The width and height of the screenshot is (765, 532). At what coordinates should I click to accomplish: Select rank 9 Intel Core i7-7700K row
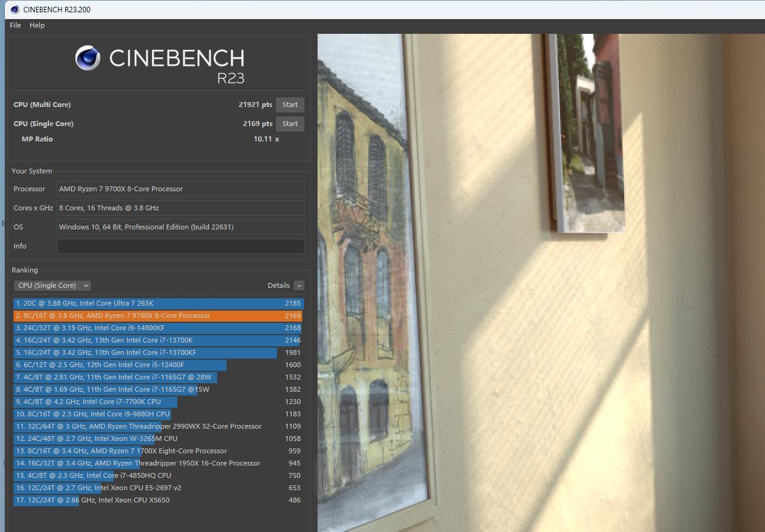coord(159,402)
